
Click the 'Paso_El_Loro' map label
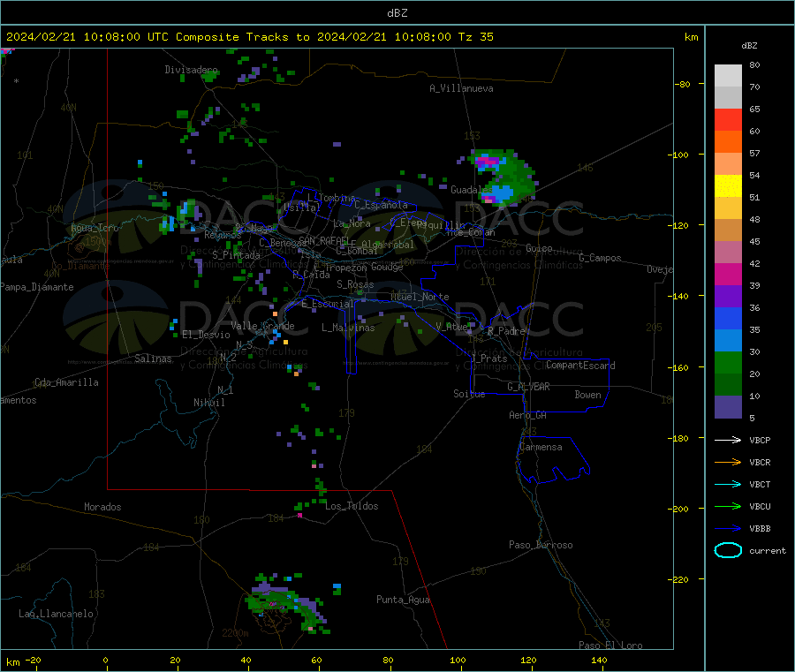pos(610,646)
